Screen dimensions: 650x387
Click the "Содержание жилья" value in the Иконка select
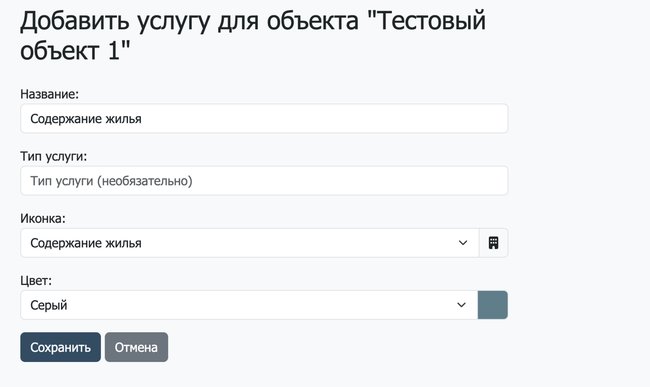(x=86, y=243)
